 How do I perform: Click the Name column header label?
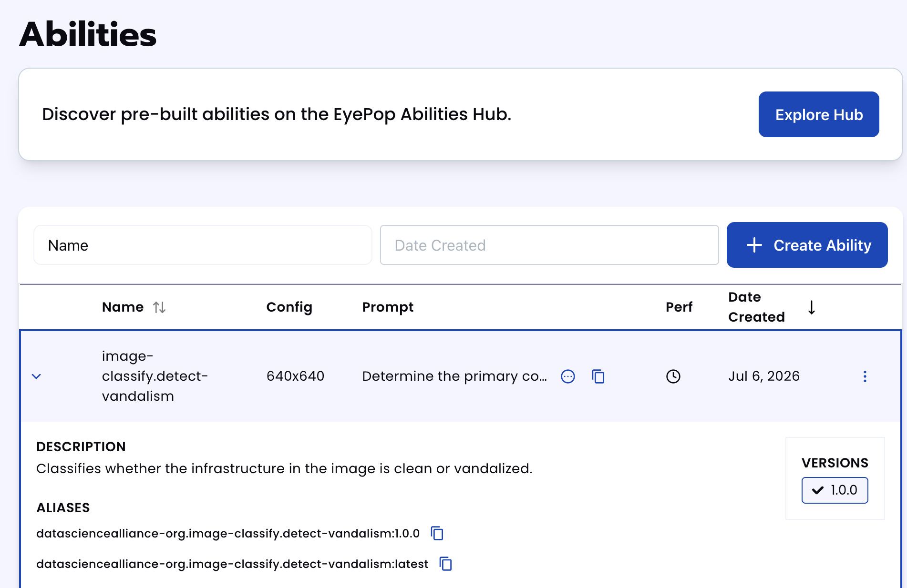click(123, 307)
